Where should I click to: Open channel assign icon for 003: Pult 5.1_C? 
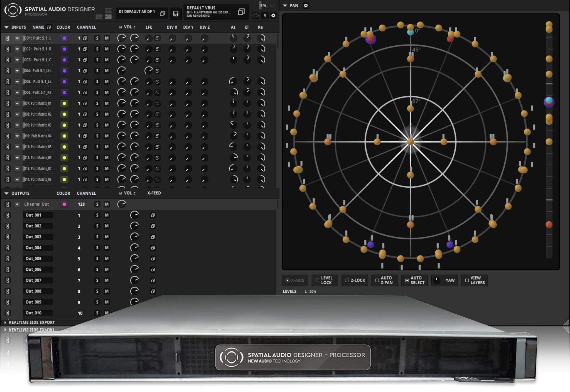85,60
